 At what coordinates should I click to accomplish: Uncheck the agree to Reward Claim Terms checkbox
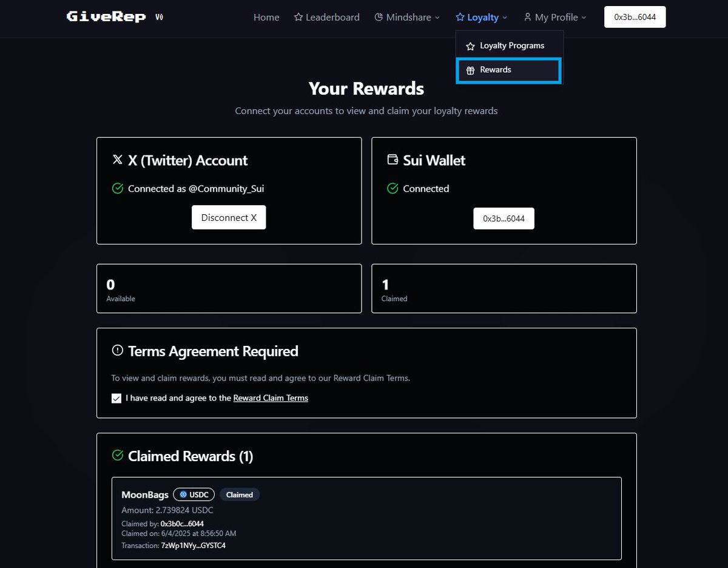(116, 399)
